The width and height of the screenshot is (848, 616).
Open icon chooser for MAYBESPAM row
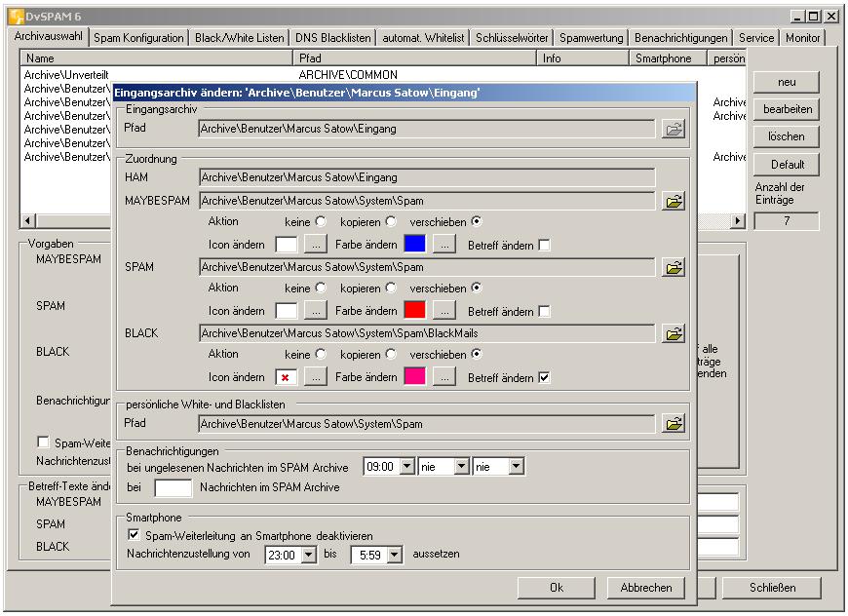[316, 245]
